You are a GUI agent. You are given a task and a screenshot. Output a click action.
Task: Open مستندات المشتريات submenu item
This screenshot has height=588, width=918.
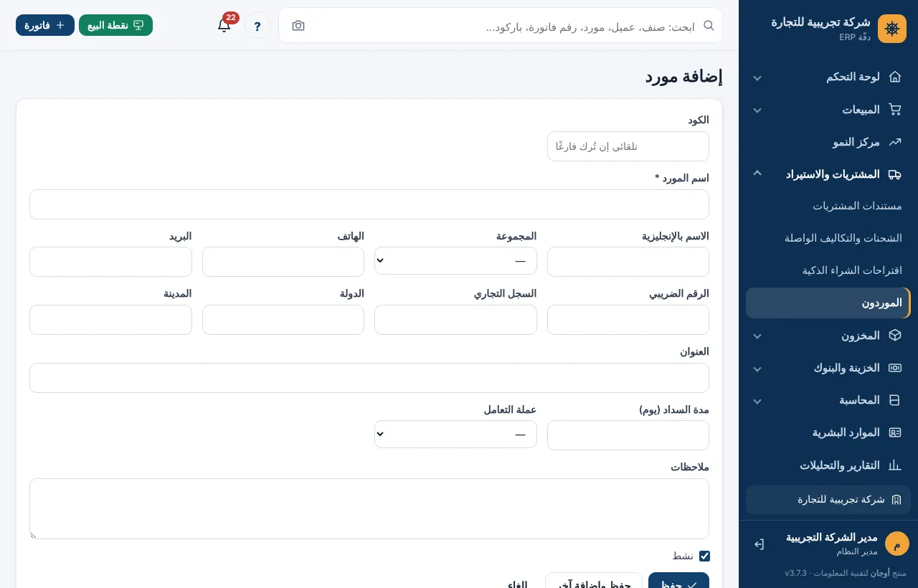[828, 206]
